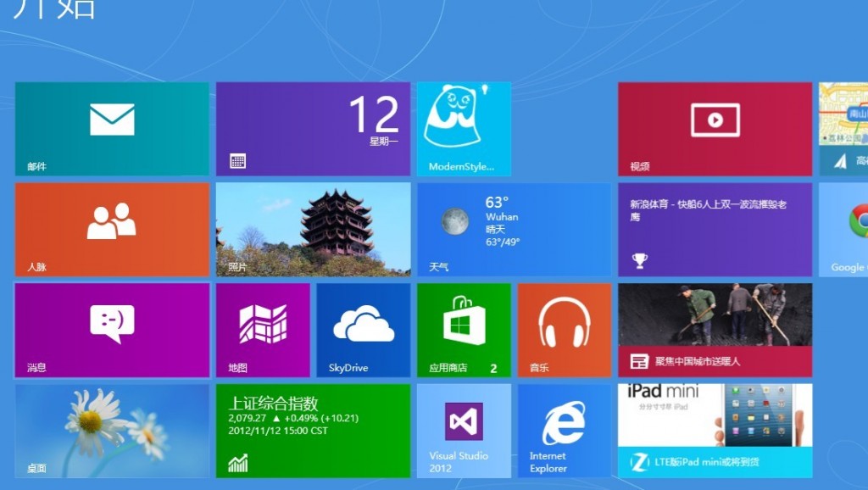The image size is (868, 490).
Task: Click the news icon beside 聚焦中国城市送暖人
Action: [x=639, y=361]
